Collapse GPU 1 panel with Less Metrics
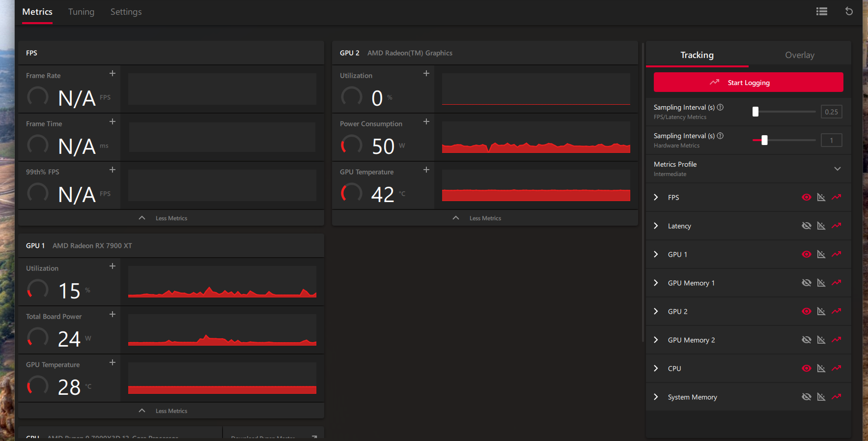The height and width of the screenshot is (441, 868). pyautogui.click(x=171, y=411)
